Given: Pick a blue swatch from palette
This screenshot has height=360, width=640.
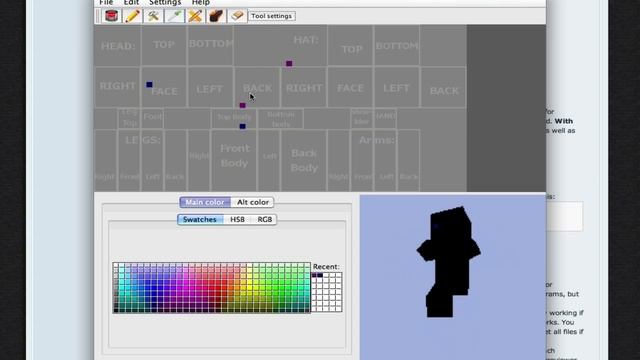Looking at the screenshot, I should pos(154,288).
